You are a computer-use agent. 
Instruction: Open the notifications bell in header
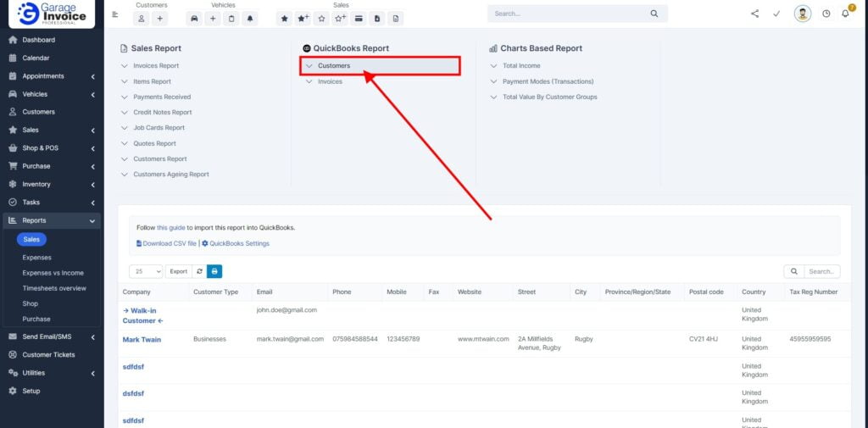click(845, 14)
